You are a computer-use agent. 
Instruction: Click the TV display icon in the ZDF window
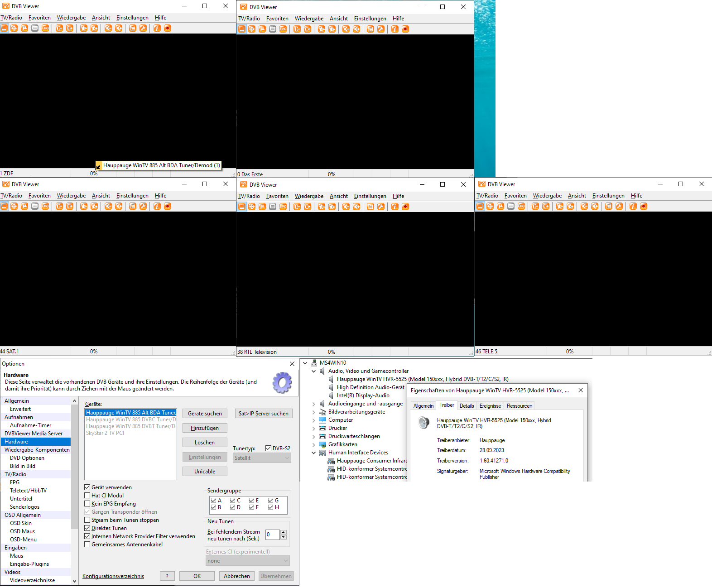[x=4, y=28]
